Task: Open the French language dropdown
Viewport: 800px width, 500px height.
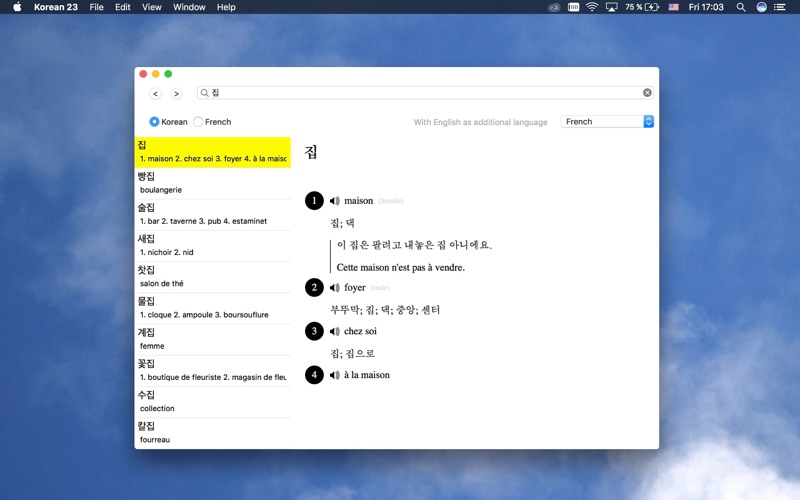Action: pyautogui.click(x=607, y=122)
